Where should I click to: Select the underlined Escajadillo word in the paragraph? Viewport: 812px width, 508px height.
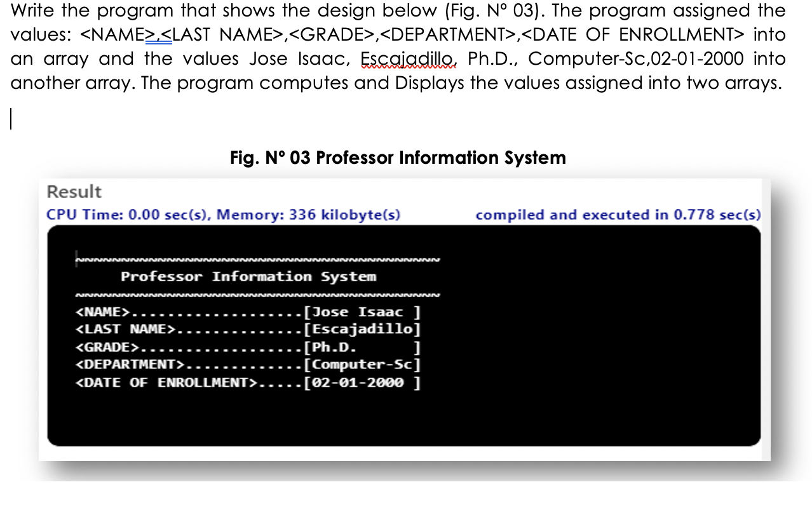[x=407, y=58]
